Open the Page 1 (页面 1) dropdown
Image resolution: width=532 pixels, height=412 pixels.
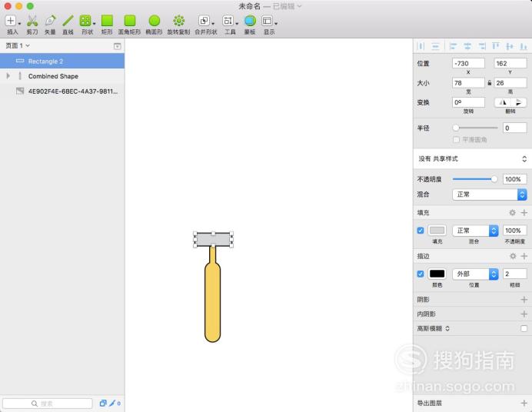coord(18,45)
